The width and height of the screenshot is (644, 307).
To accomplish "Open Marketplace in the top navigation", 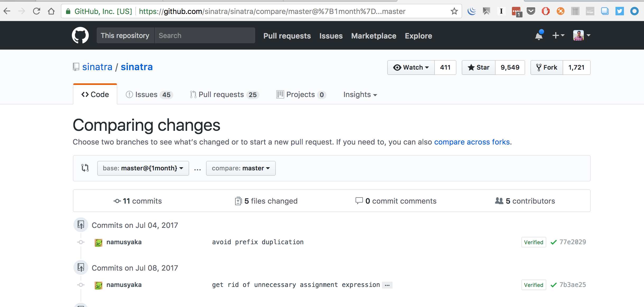I will pyautogui.click(x=374, y=36).
